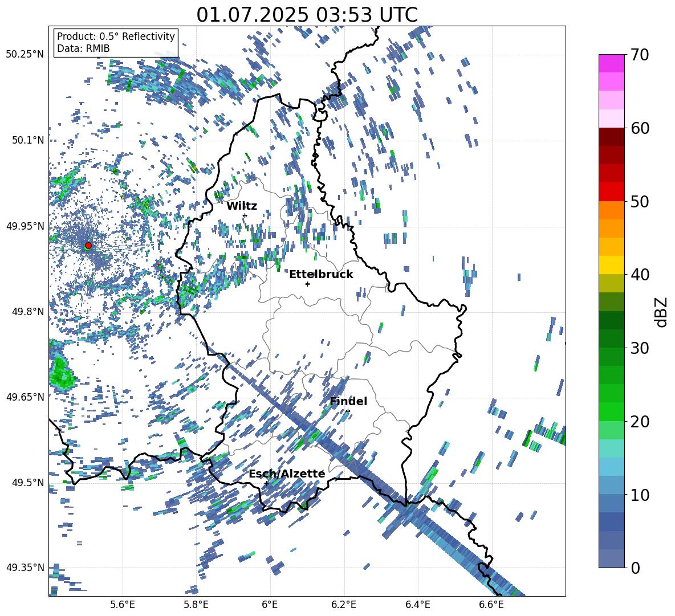Click the red radar site marker
Image resolution: width=675 pixels, height=616 pixels.
click(88, 246)
